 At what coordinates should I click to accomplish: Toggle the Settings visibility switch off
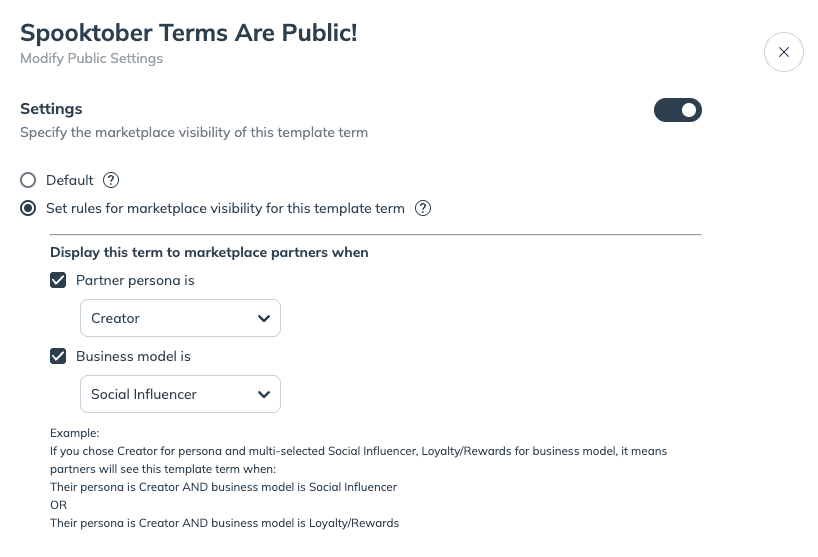click(678, 110)
